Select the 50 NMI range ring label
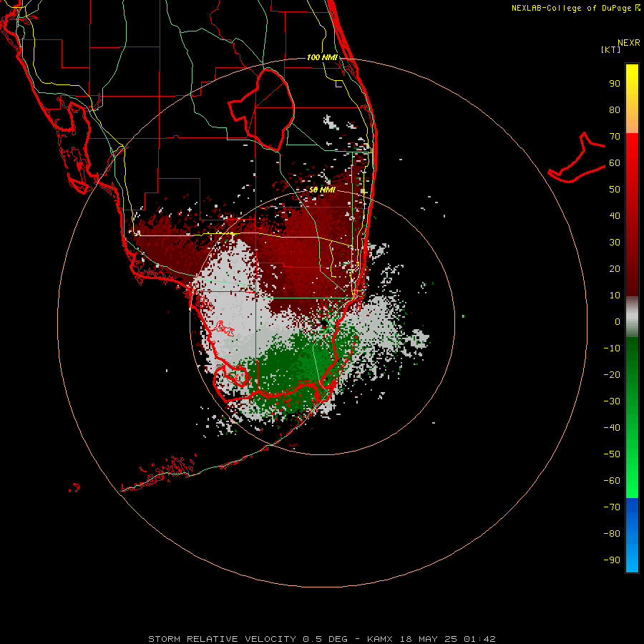The height and width of the screenshot is (644, 644). [322, 190]
